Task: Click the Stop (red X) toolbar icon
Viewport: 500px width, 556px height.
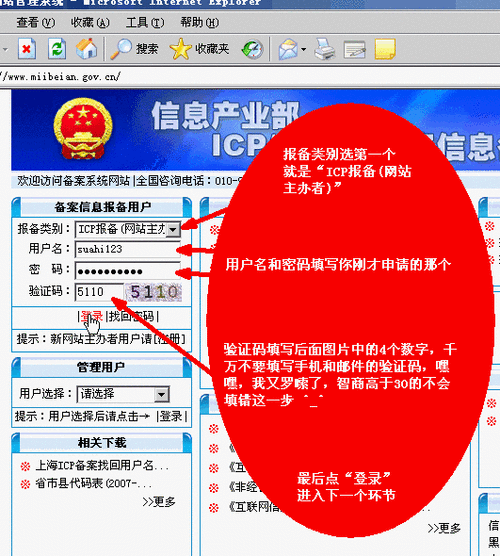Action: pyautogui.click(x=27, y=49)
